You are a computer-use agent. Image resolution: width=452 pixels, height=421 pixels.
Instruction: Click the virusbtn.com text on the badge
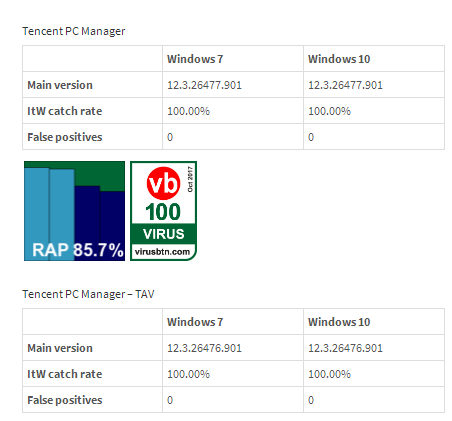tap(162, 252)
